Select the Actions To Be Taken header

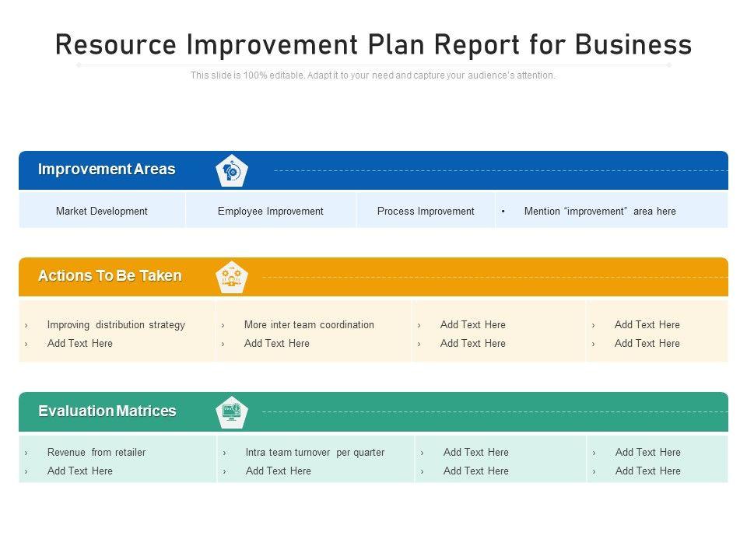point(110,276)
